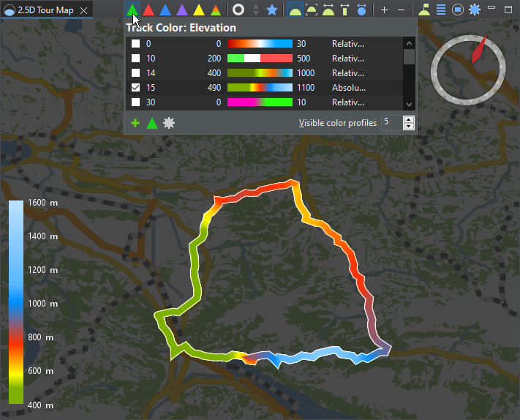Click the max value 1000 in profile 14
This screenshot has height=420, width=520.
click(x=306, y=73)
